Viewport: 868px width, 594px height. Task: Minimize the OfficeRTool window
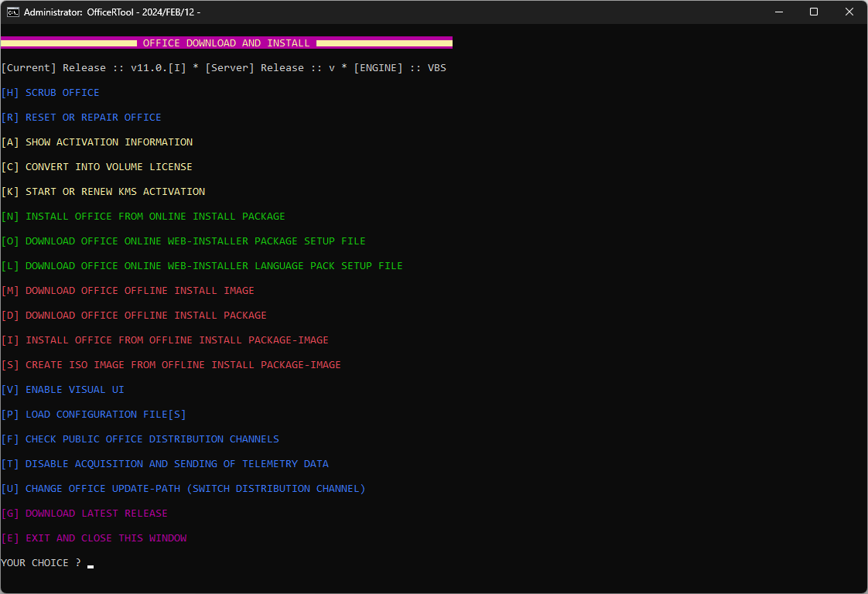779,12
